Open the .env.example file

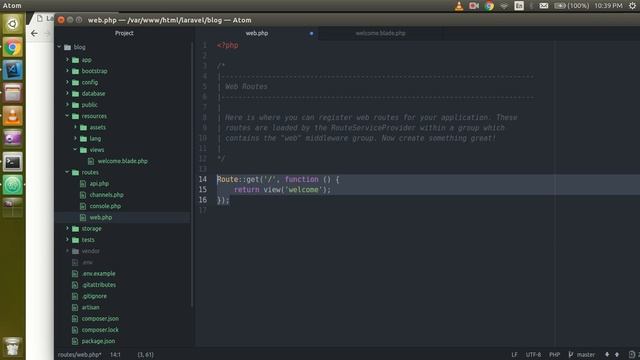(98, 273)
